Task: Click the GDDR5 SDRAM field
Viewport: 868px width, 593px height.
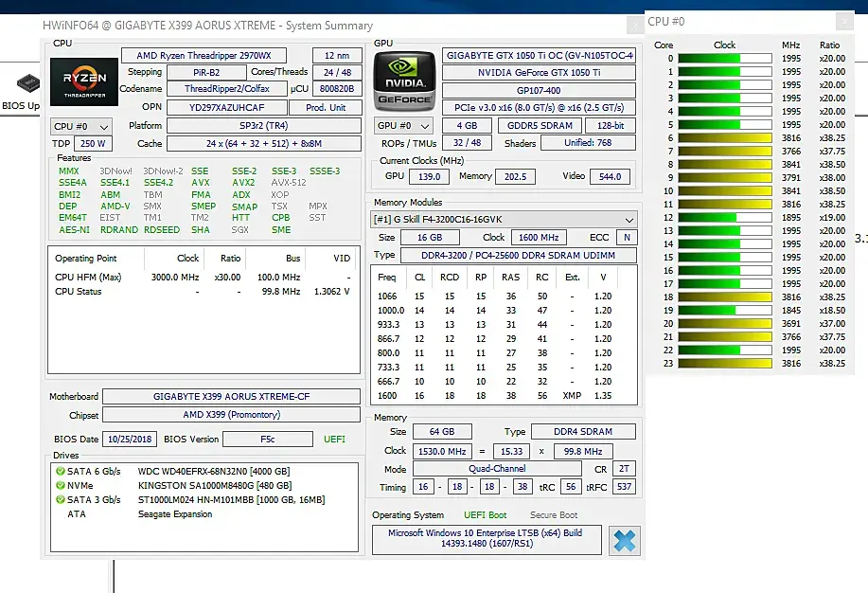Action: pyautogui.click(x=540, y=126)
